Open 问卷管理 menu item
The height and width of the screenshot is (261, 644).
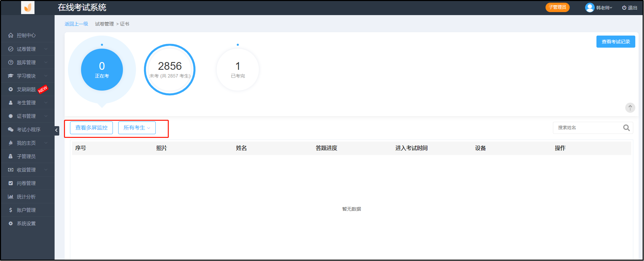click(x=28, y=183)
